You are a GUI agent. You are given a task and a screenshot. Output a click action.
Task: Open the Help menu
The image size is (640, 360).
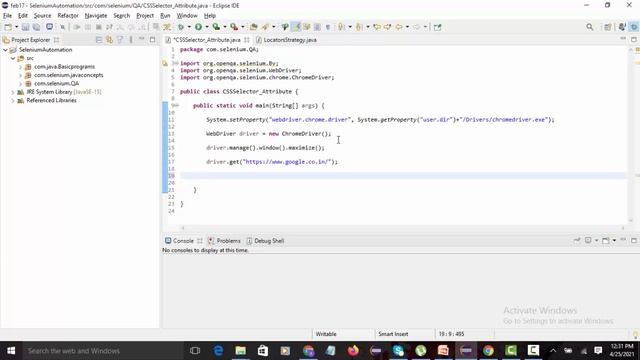click(x=210, y=16)
